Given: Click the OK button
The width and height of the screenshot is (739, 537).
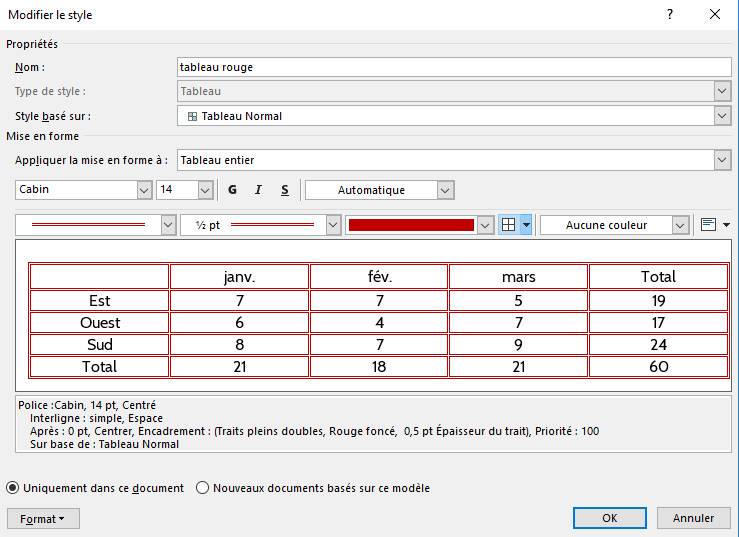Looking at the screenshot, I should [609, 518].
